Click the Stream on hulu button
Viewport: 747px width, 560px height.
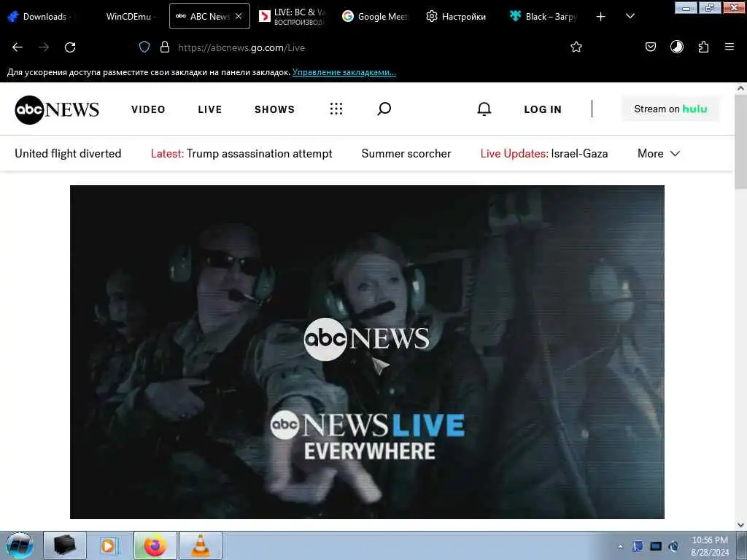tap(670, 109)
